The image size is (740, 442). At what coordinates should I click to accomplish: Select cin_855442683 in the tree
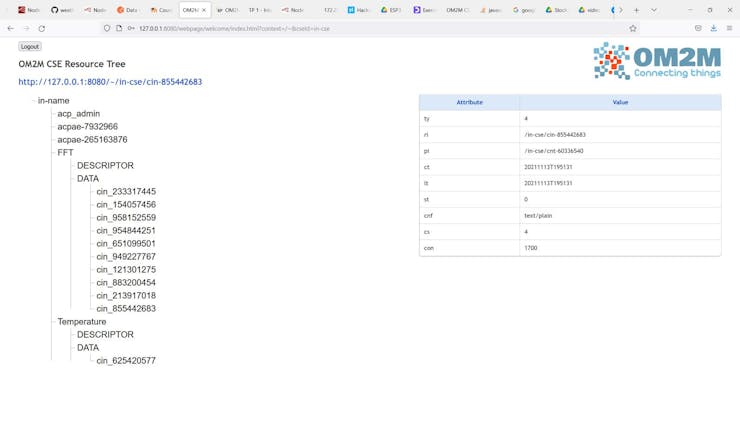126,309
